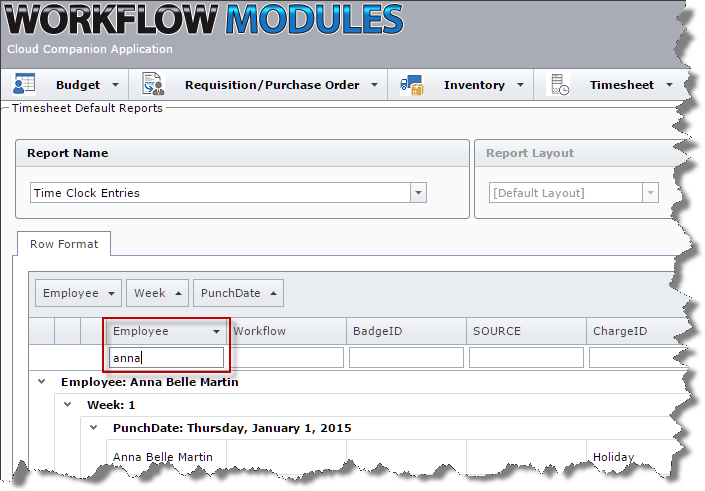This screenshot has height=491, width=705.
Task: Open the Default Layout dropdown
Action: point(650,193)
